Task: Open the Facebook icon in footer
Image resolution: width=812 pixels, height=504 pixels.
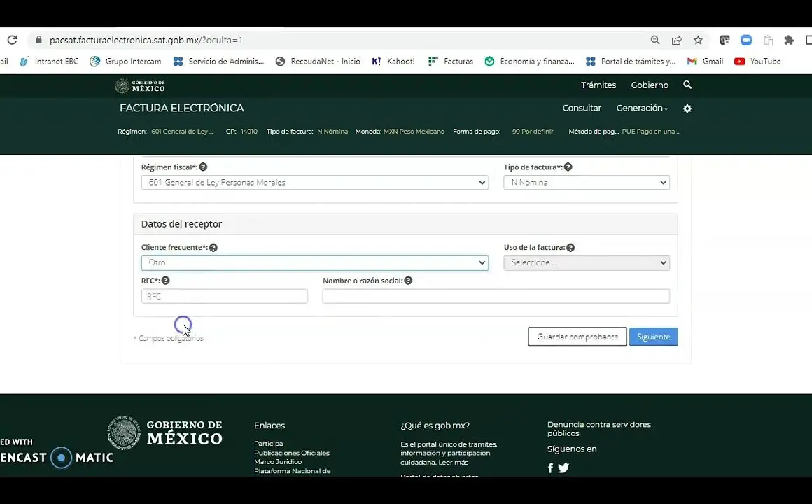Action: pyautogui.click(x=550, y=468)
